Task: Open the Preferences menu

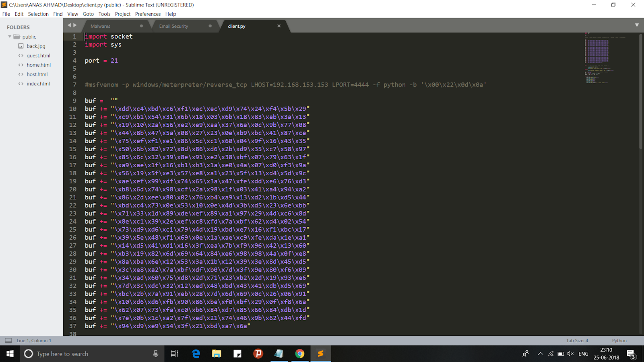Action: click(148, 14)
